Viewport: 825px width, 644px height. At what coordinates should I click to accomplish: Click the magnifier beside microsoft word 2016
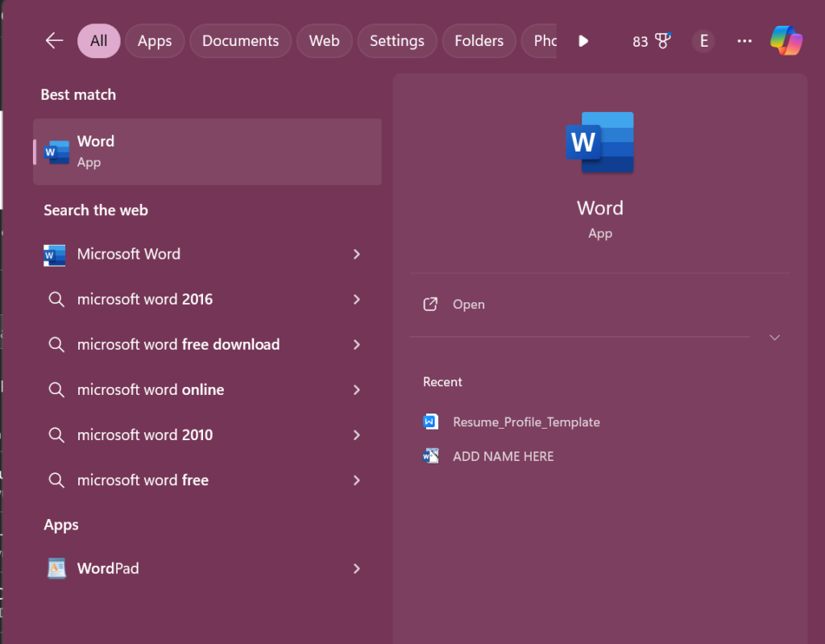(x=56, y=300)
